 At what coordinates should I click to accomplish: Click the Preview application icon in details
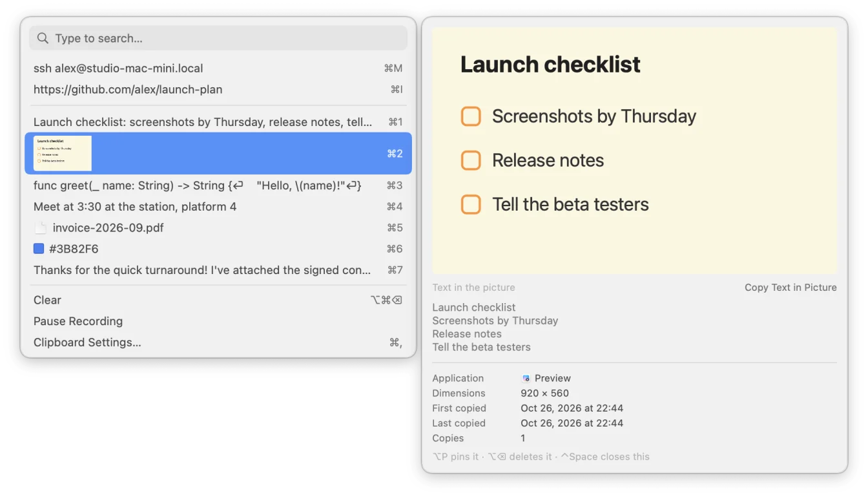point(526,378)
